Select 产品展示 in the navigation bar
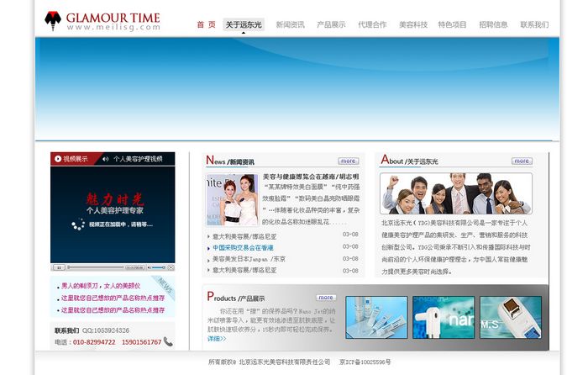This screenshot has height=375, width=588. (x=331, y=25)
